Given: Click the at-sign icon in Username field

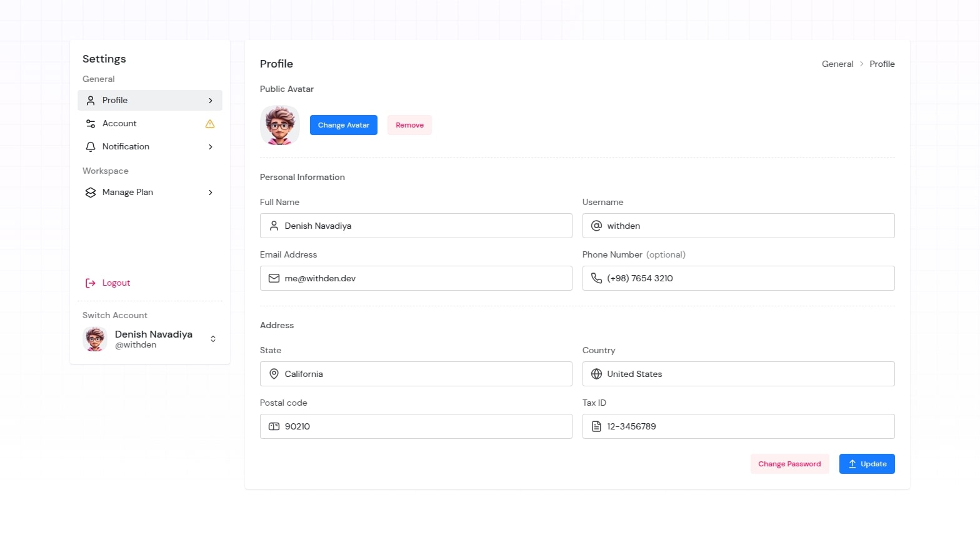Looking at the screenshot, I should click(x=596, y=226).
